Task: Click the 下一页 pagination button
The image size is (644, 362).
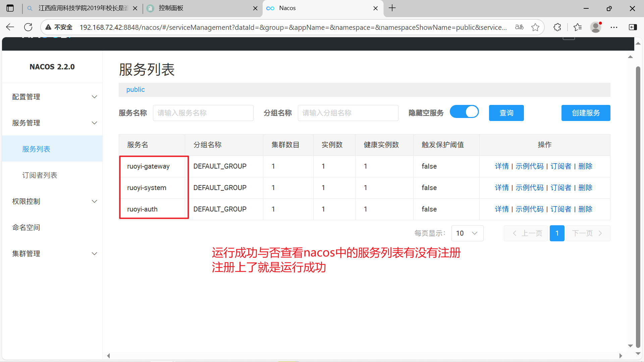Action: click(588, 233)
